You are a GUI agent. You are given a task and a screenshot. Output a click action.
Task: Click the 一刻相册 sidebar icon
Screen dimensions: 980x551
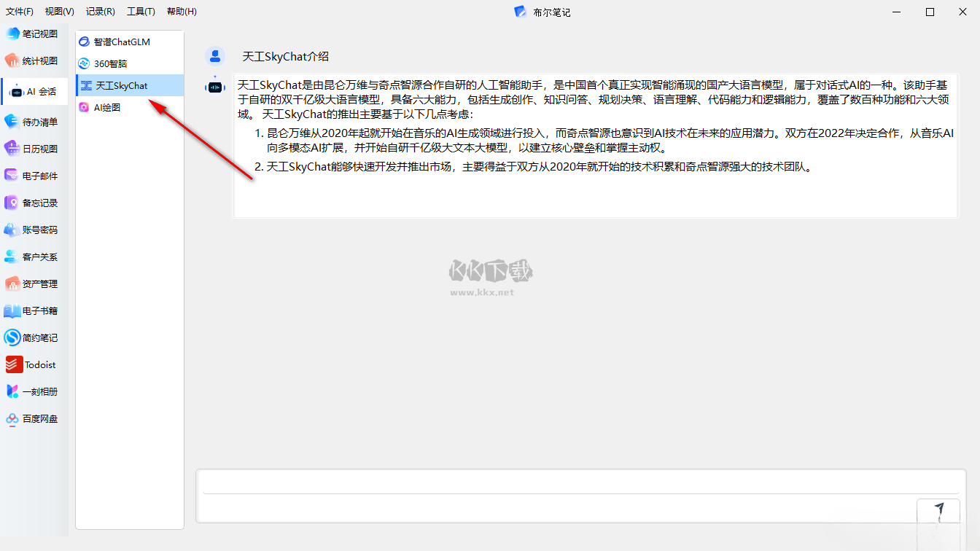pos(12,391)
